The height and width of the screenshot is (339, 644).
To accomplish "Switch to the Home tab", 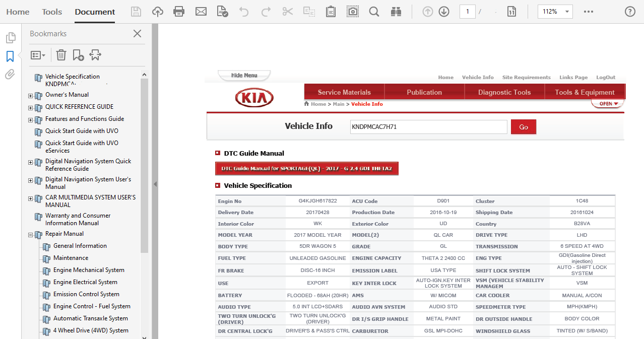I will pyautogui.click(x=18, y=12).
